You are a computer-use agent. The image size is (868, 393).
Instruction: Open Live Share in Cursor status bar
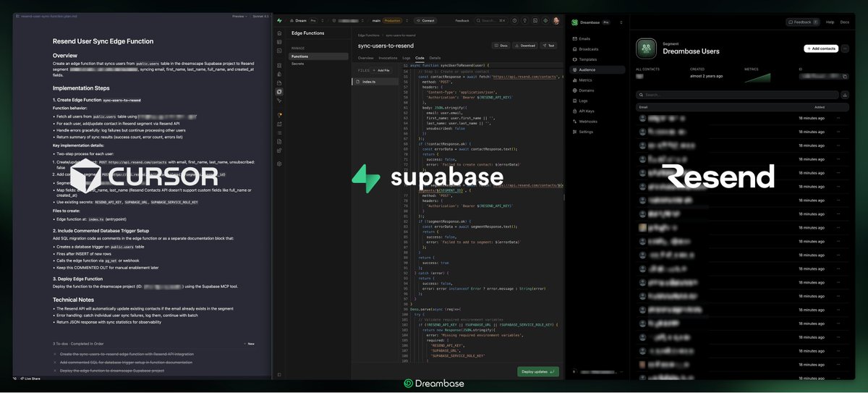pyautogui.click(x=30, y=379)
